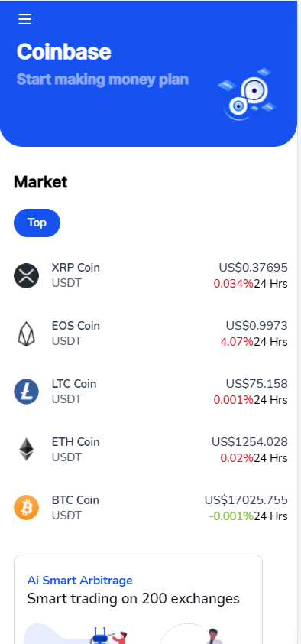The height and width of the screenshot is (644, 301).
Task: Click the Ethereum diamond icon
Action: tap(26, 449)
